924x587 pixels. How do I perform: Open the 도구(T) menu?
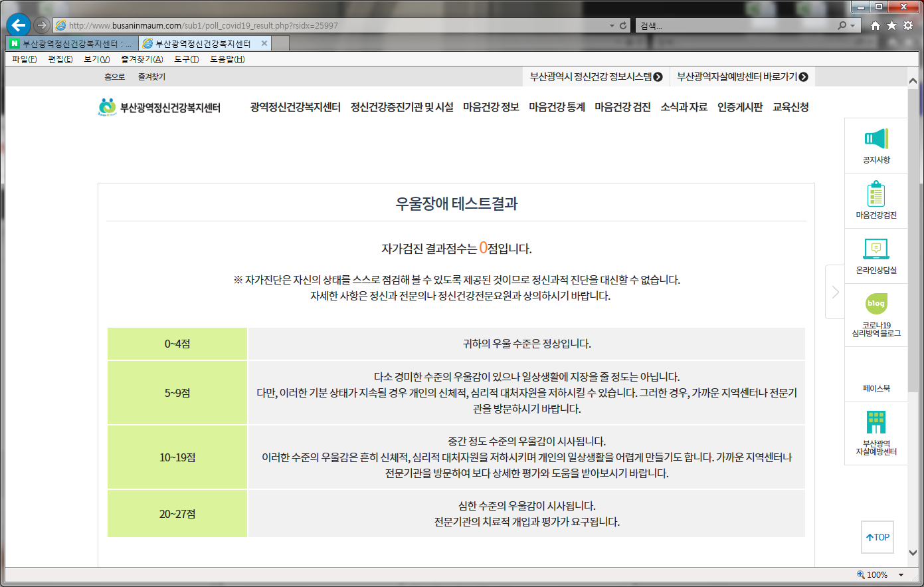coord(186,59)
